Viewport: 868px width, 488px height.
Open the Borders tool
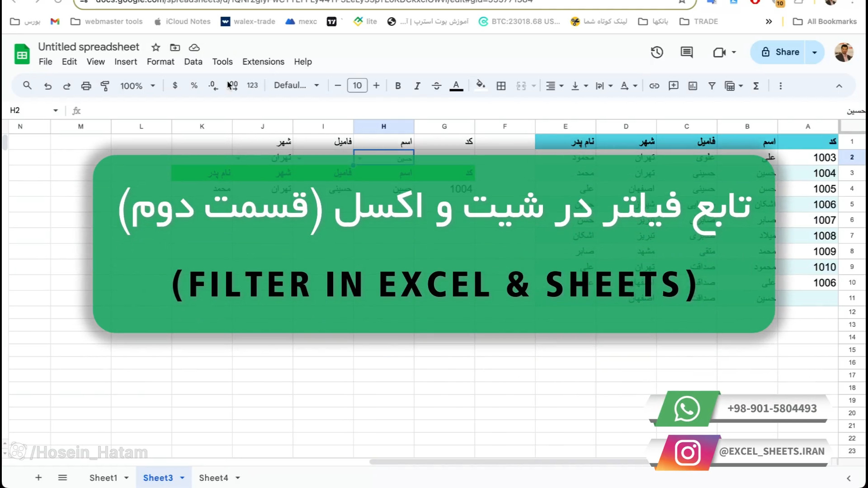coord(501,86)
